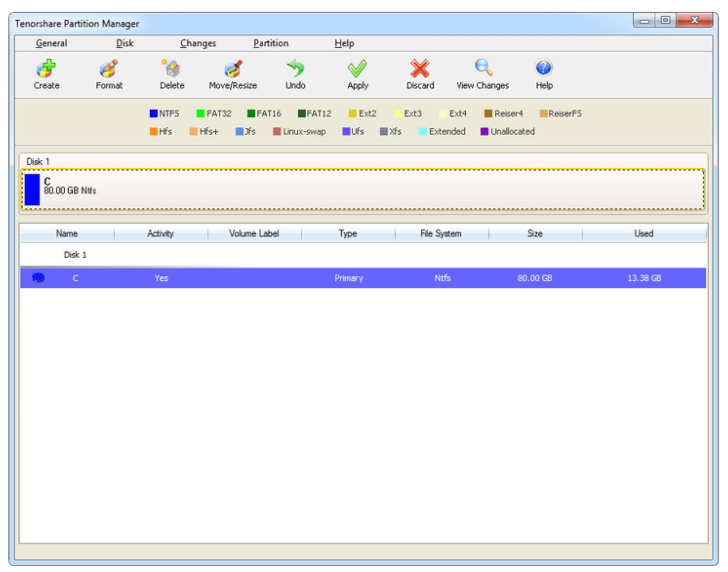Click the partition name C in the table

click(x=75, y=278)
